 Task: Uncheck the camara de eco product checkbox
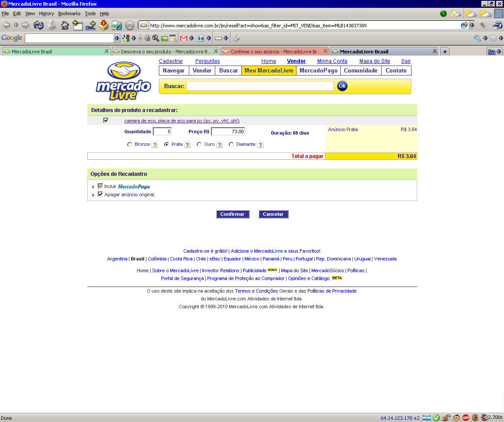(x=106, y=121)
